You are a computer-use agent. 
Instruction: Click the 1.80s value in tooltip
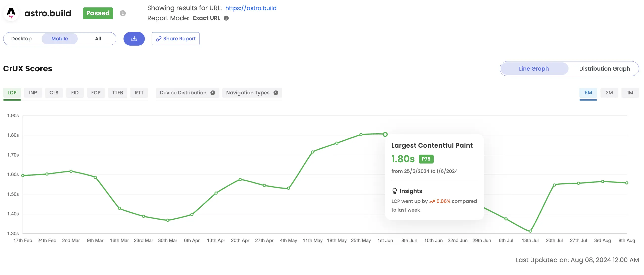(403, 159)
